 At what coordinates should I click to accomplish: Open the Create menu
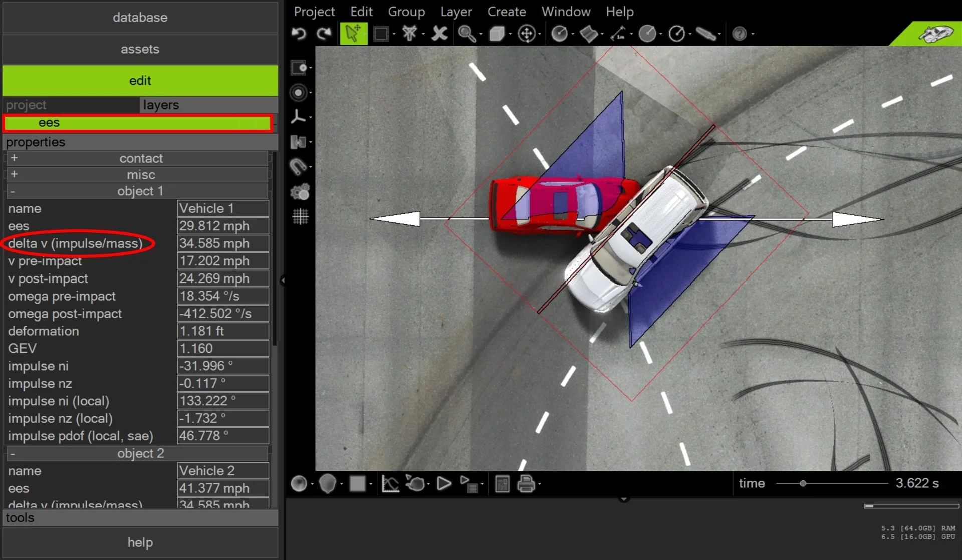(x=506, y=12)
